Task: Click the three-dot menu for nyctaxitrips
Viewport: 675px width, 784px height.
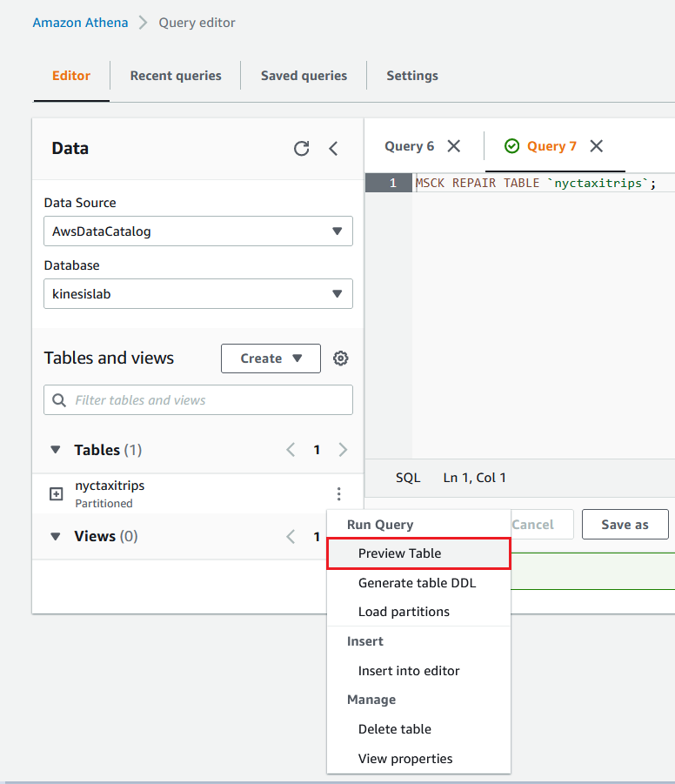Action: (x=338, y=494)
